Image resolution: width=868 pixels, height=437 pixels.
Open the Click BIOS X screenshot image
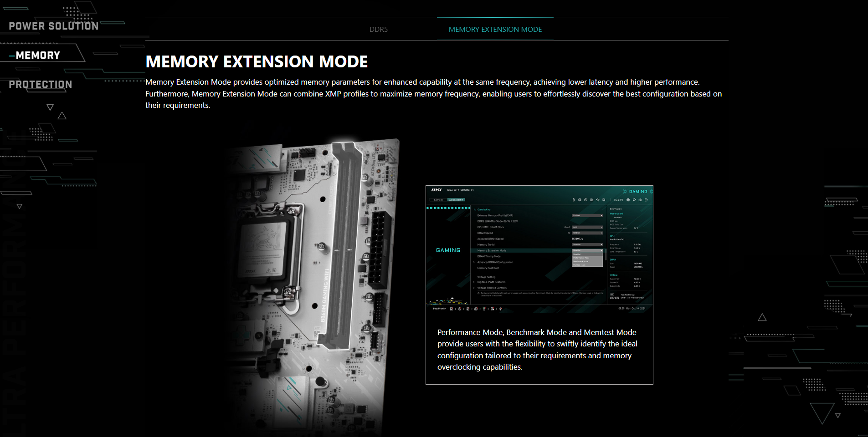[x=539, y=249]
